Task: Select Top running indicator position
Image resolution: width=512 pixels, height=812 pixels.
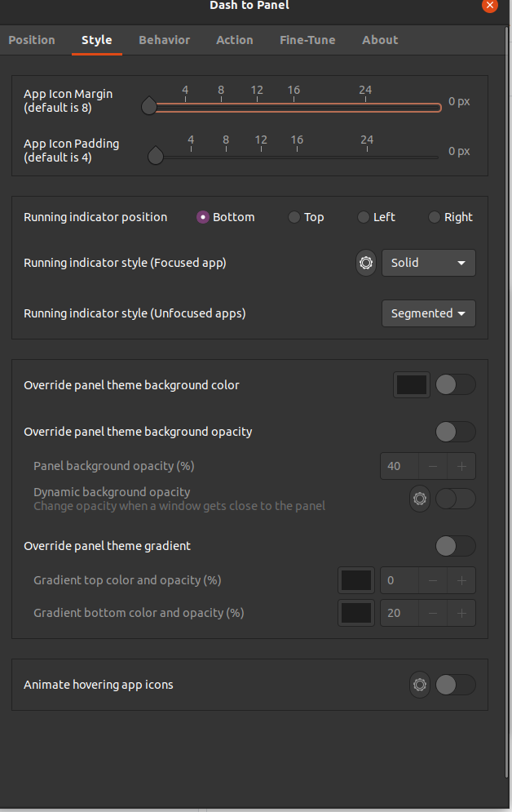Action: [x=307, y=217]
